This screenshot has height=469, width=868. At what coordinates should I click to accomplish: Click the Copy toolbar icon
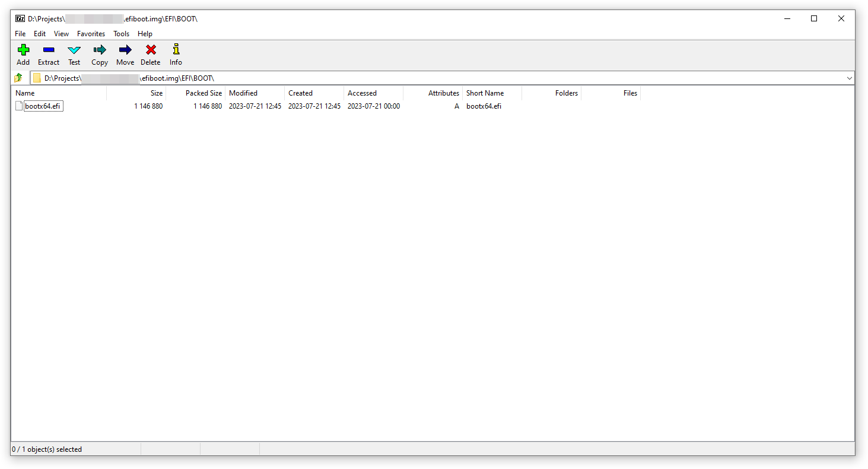point(99,55)
